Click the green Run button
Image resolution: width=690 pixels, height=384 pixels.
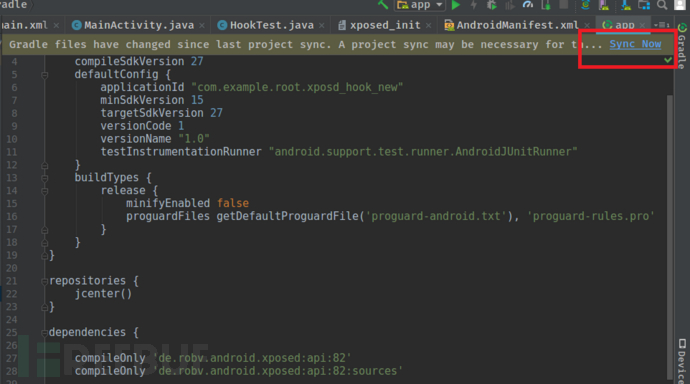pyautogui.click(x=456, y=5)
